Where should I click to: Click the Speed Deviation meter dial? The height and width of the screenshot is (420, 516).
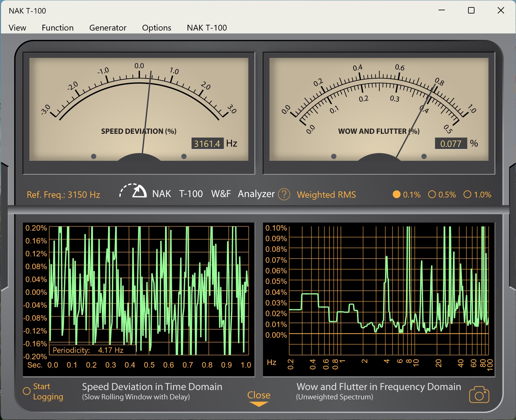pyautogui.click(x=139, y=109)
